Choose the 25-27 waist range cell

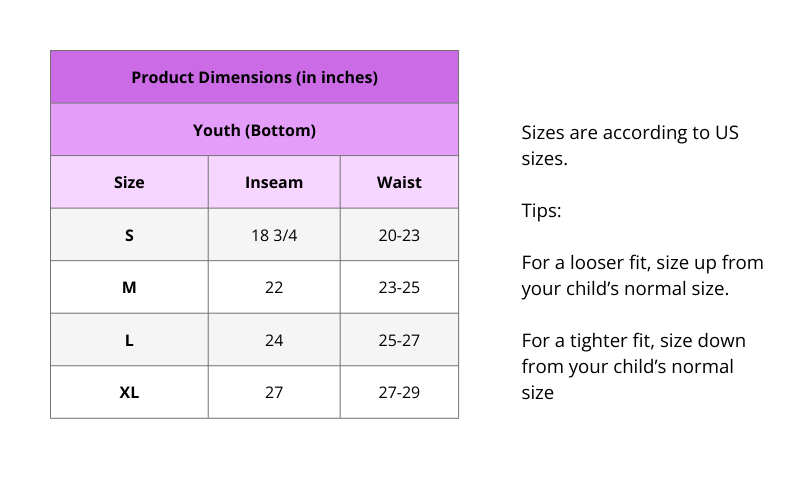[399, 340]
